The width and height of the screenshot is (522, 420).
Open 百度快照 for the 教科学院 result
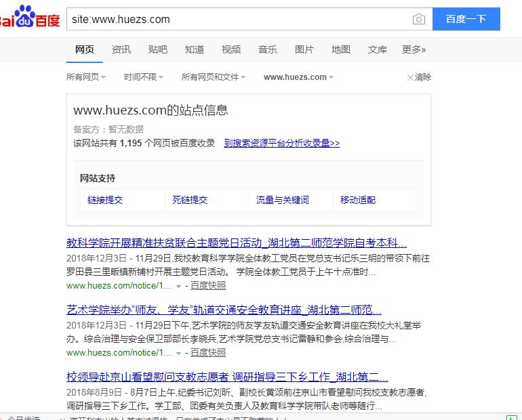(208, 286)
